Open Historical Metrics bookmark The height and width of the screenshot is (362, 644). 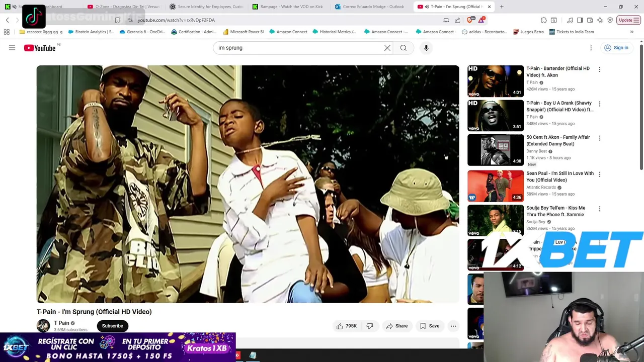(334, 32)
